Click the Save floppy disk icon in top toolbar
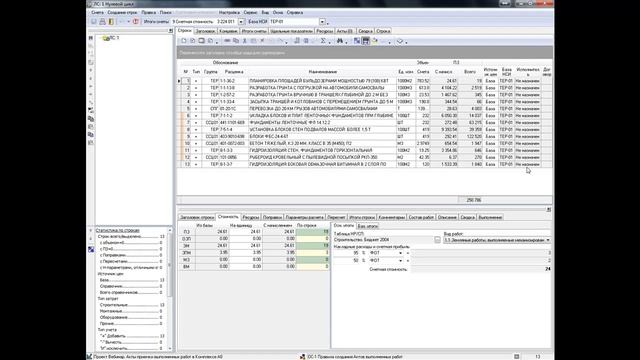 [x=94, y=22]
